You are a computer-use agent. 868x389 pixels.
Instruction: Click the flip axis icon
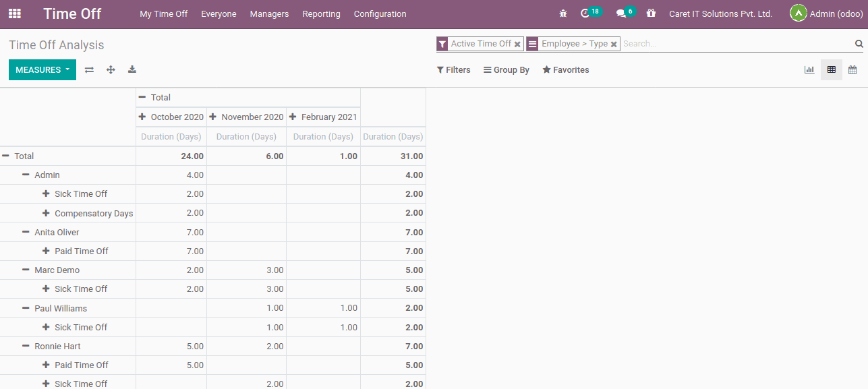click(x=89, y=69)
